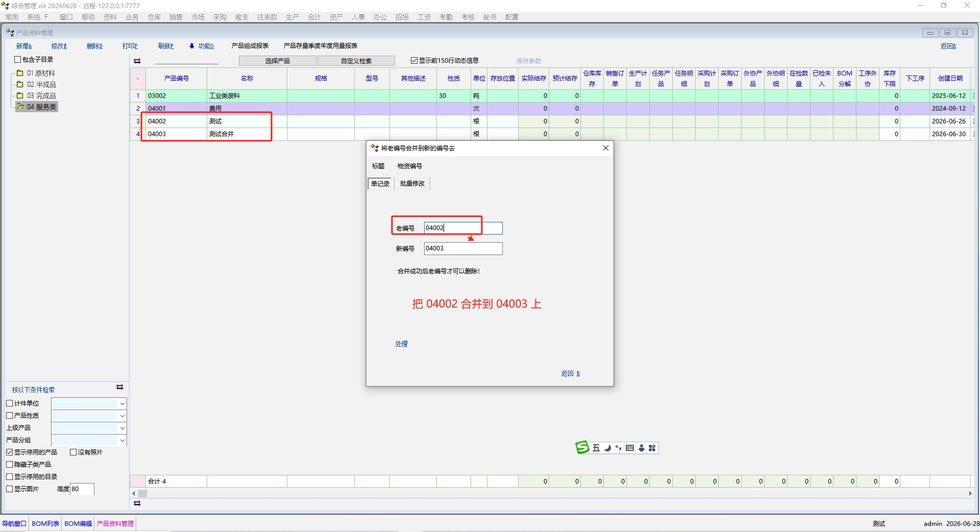Toggle punctuation mode icon on IME bar
Viewport: 980px width, 532px height.
619,448
